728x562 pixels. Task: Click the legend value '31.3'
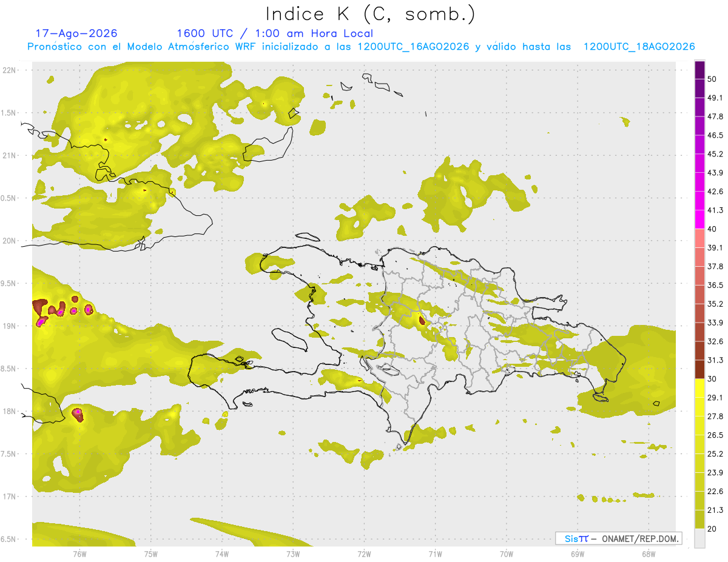715,360
